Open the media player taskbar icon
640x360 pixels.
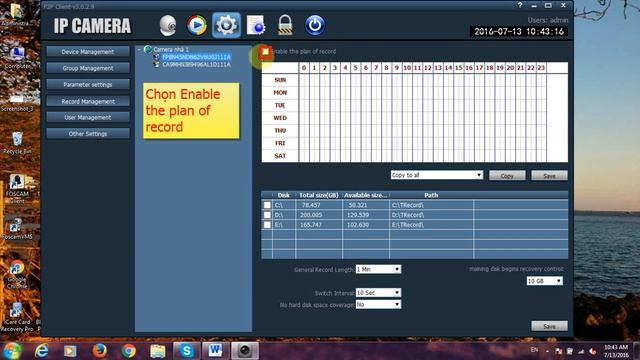(70, 351)
